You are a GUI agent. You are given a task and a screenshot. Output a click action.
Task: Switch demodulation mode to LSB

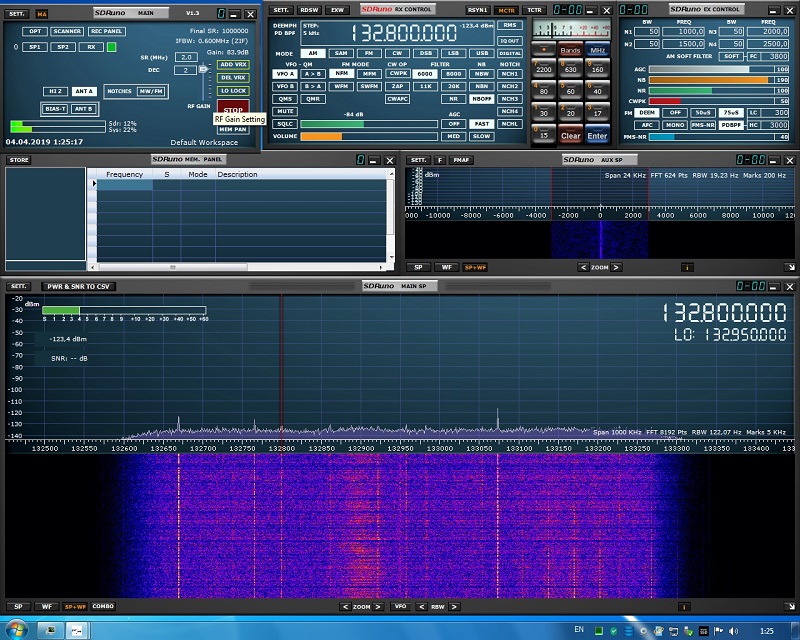pyautogui.click(x=453, y=53)
